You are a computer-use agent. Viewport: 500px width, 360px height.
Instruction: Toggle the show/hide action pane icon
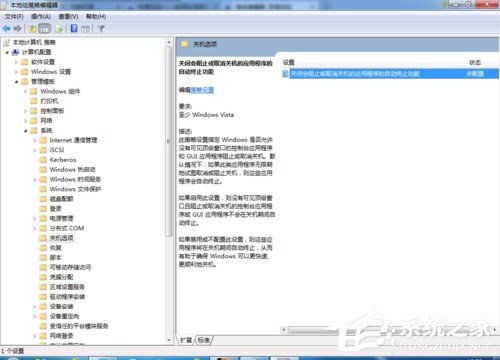click(x=86, y=29)
